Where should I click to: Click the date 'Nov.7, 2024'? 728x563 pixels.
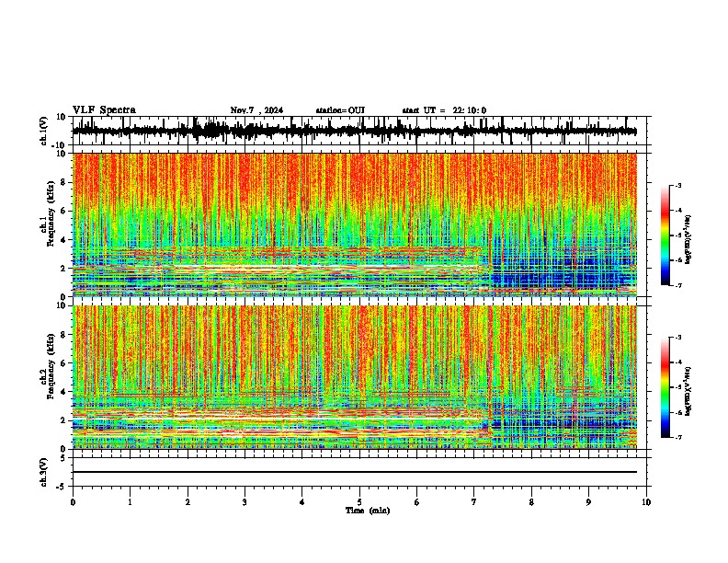tap(256, 110)
